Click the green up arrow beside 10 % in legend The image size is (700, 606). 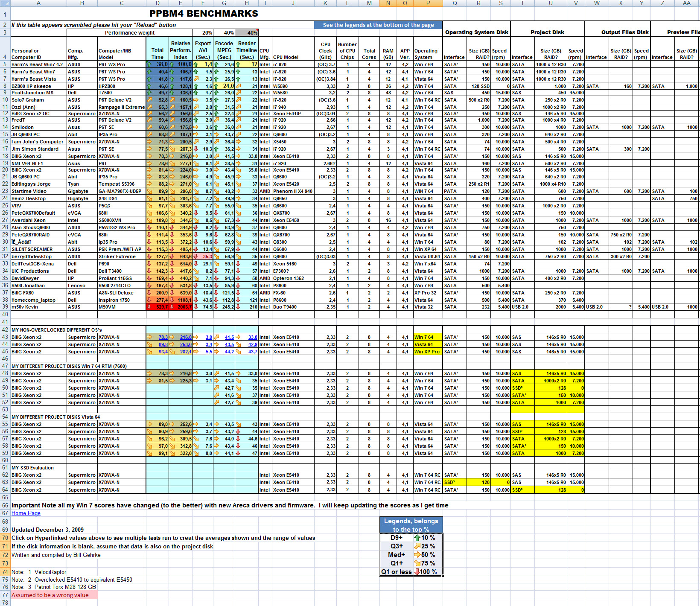pyautogui.click(x=417, y=538)
